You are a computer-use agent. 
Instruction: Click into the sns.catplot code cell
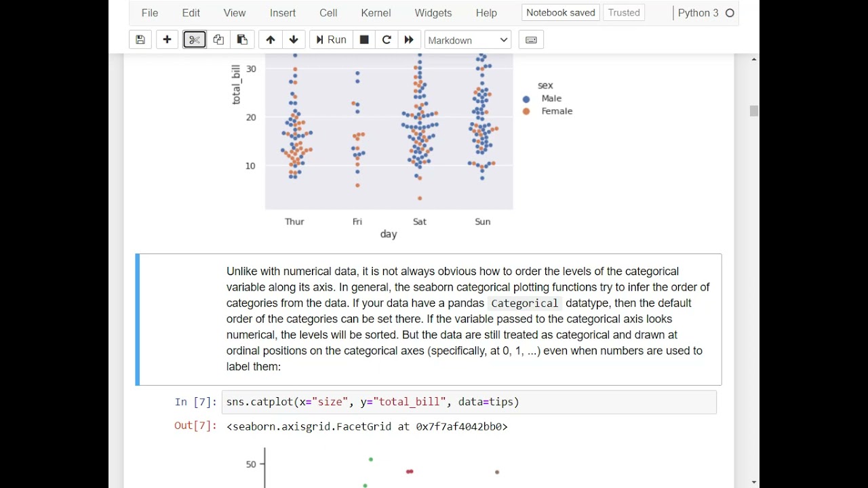pos(469,402)
